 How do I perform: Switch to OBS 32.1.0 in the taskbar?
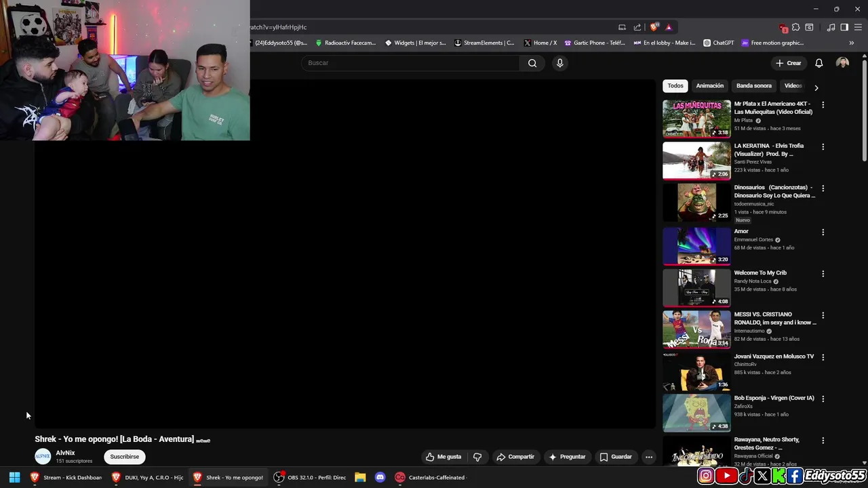point(310,477)
